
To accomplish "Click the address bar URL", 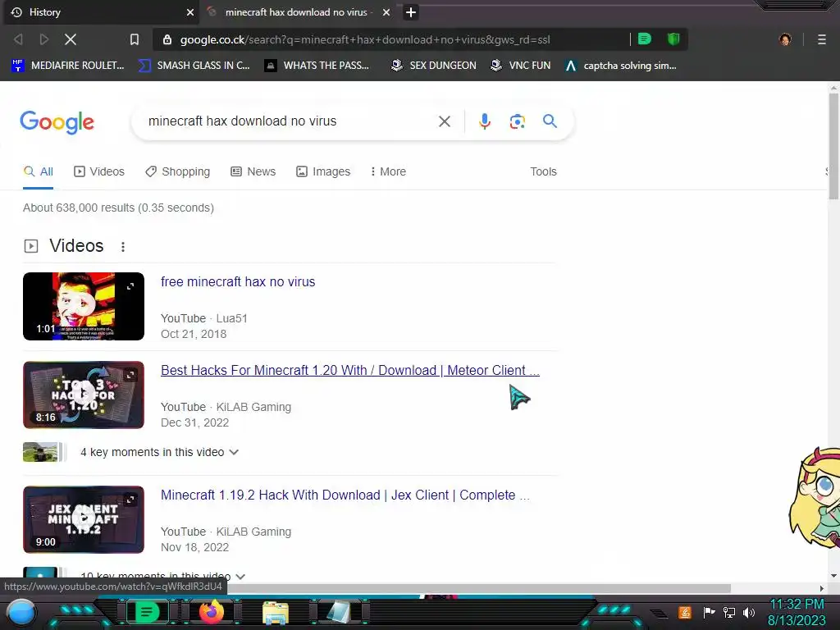I will click(x=365, y=39).
